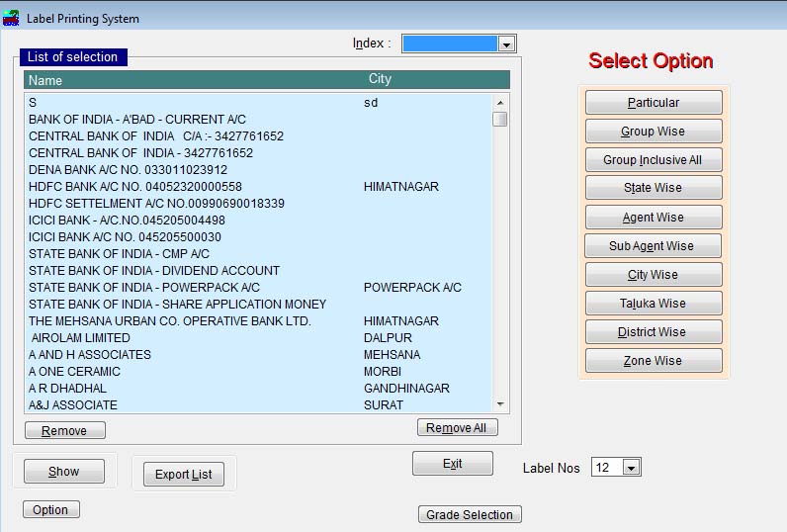Select CENTRAL BANK OF INDIA - 3427761652 row
Screen dimensions: 787x532
click(258, 153)
